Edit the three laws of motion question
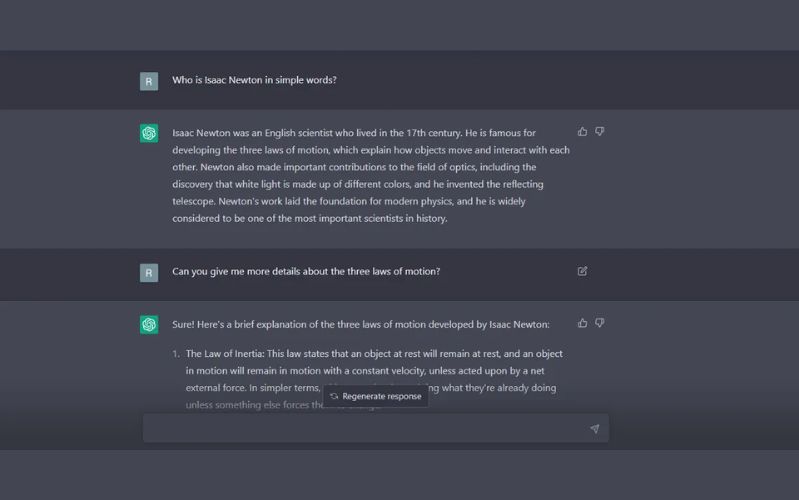Image resolution: width=799 pixels, height=500 pixels. click(x=583, y=271)
